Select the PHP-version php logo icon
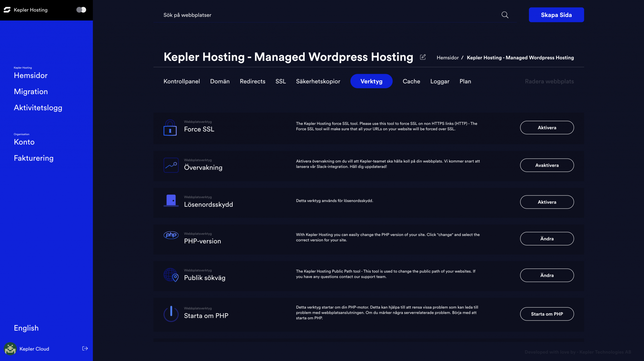The width and height of the screenshot is (644, 361). point(170,235)
